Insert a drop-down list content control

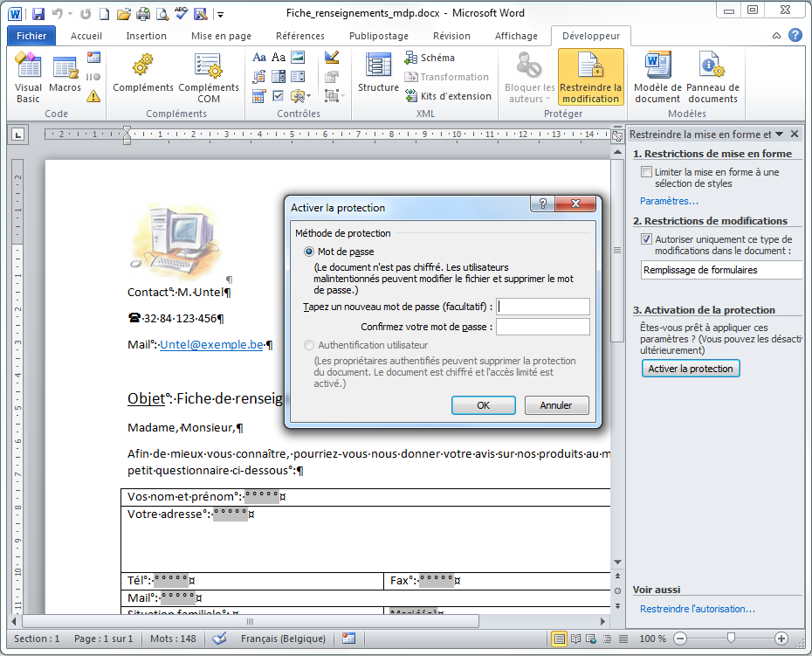298,77
